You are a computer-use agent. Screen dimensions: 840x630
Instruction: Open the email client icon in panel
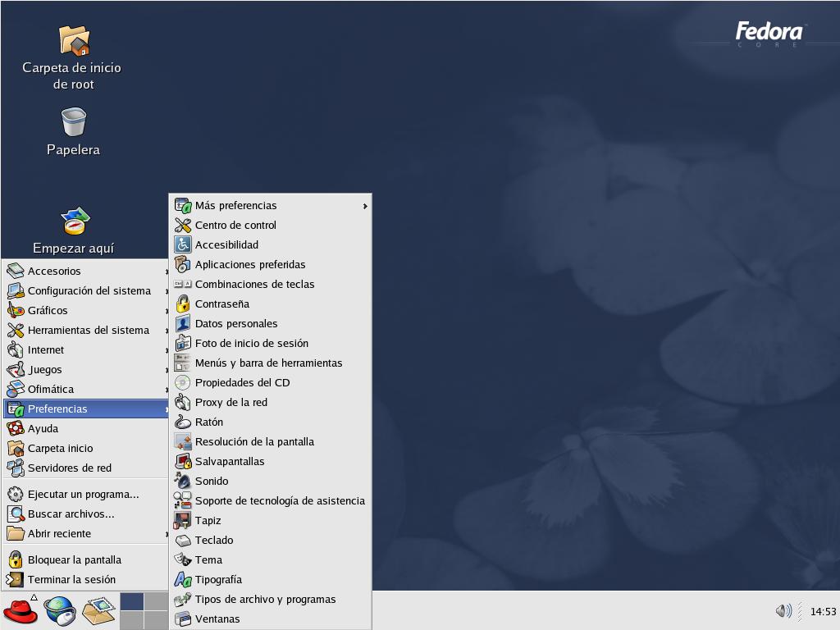pyautogui.click(x=98, y=611)
